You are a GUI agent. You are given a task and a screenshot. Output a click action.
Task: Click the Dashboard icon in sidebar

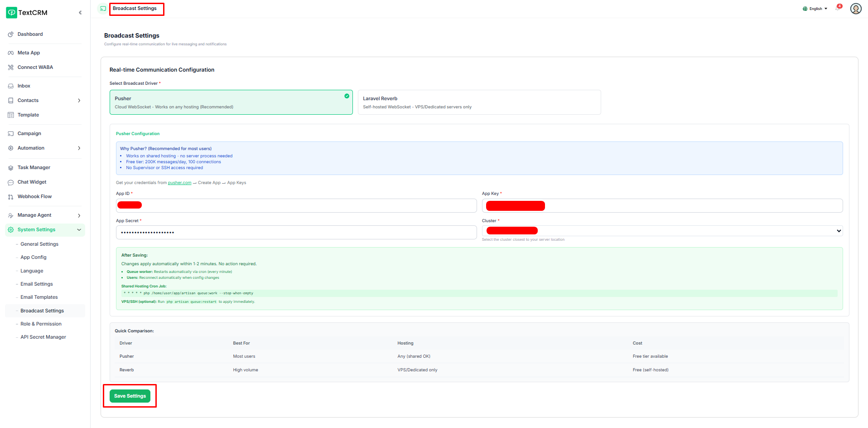11,34
